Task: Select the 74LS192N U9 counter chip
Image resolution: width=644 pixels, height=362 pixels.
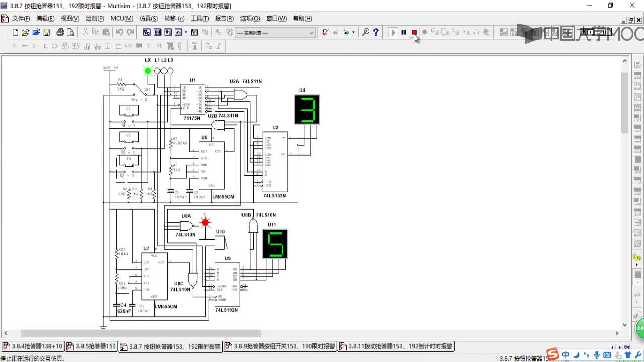Action: point(227,285)
